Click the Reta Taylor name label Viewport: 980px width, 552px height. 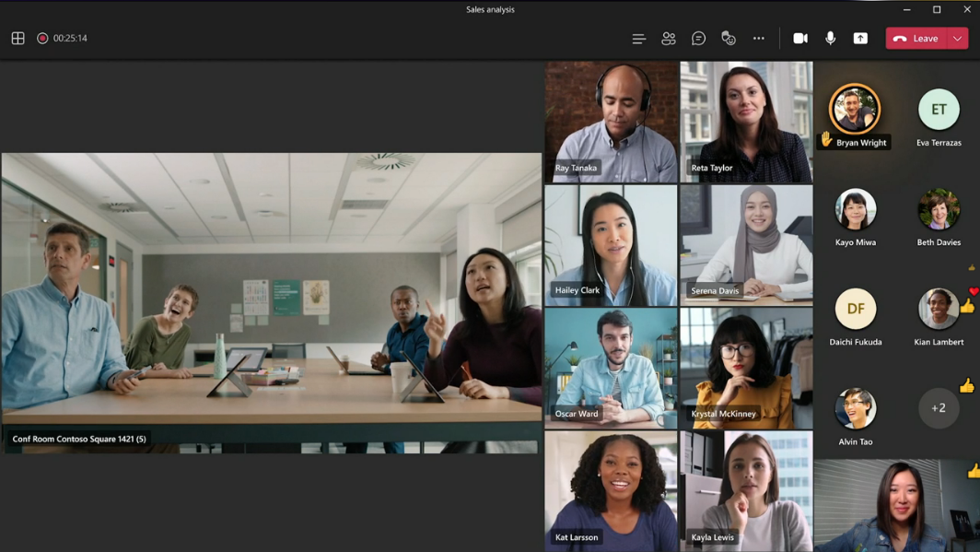(711, 168)
